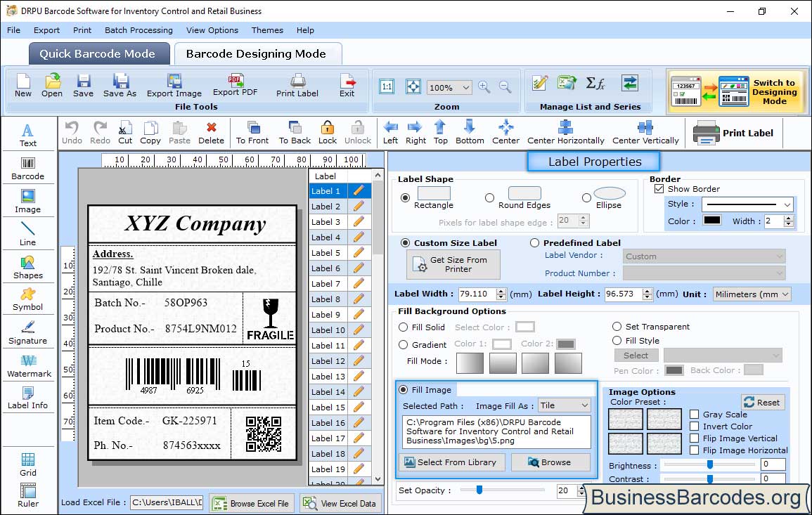Open the Themes menu
This screenshot has height=515, width=812.
pyautogui.click(x=267, y=30)
